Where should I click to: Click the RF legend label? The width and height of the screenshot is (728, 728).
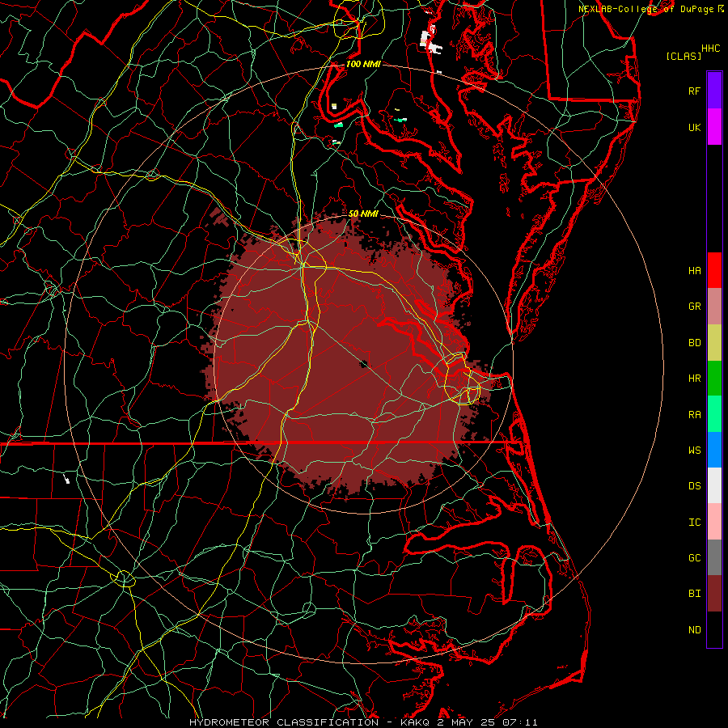[694, 91]
